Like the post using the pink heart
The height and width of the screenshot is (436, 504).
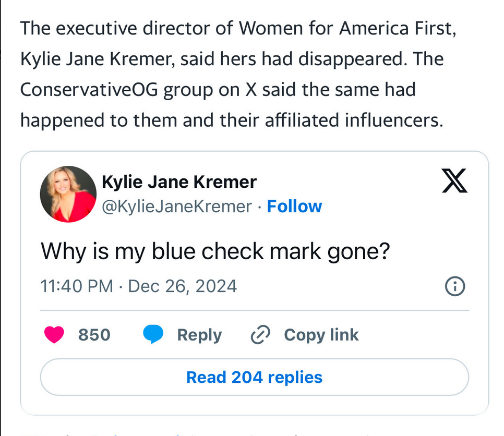pos(54,334)
